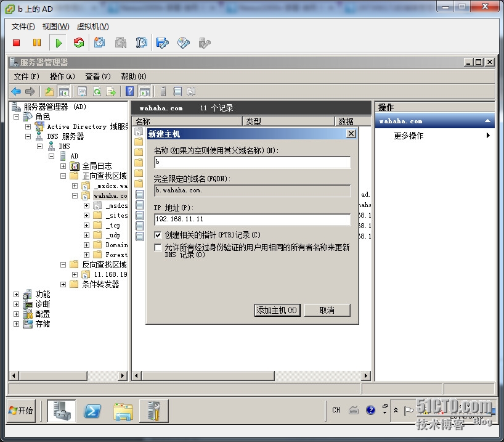This screenshot has width=504, height=442.
Task: Select the 诊断 tree item
Action: pos(43,305)
